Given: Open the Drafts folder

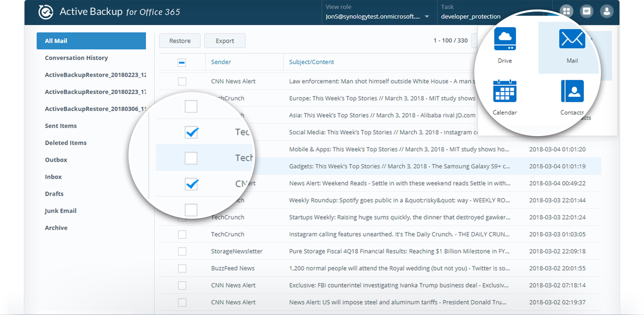Looking at the screenshot, I should 54,194.
